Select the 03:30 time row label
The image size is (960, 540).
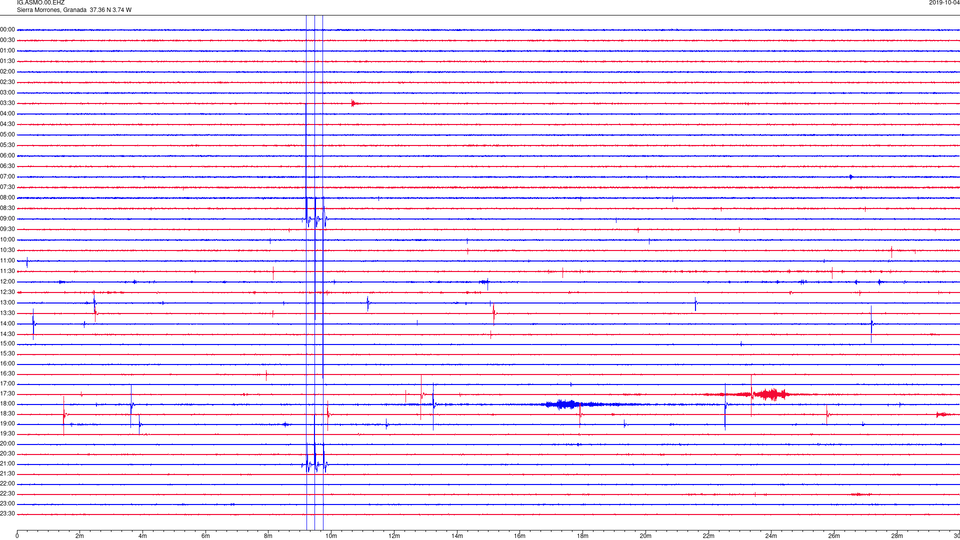point(7,103)
